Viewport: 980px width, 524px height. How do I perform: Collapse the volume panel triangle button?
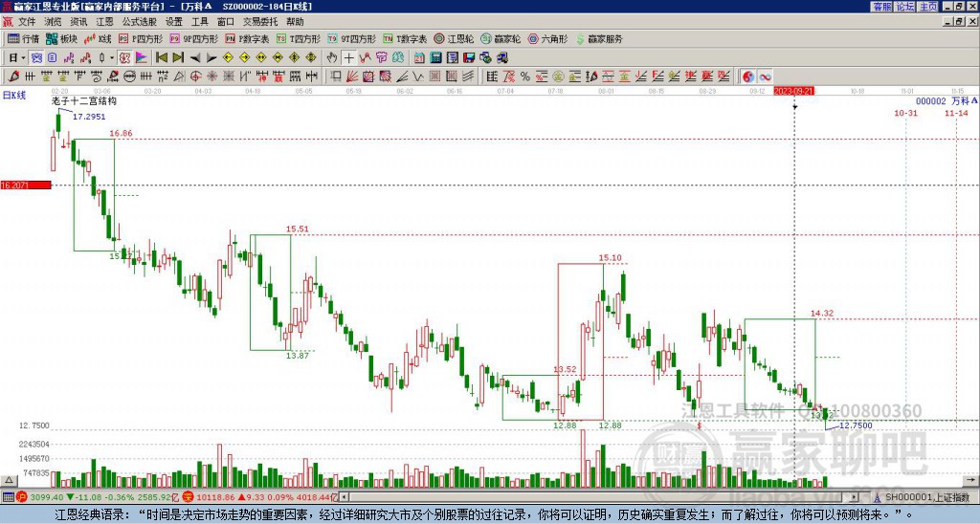[9, 480]
